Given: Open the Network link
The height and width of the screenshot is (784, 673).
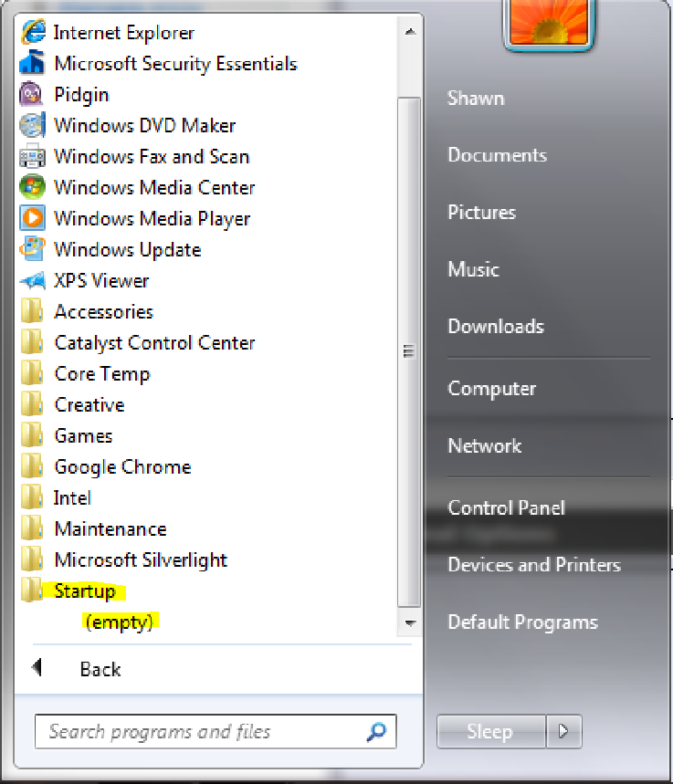Looking at the screenshot, I should click(x=484, y=445).
